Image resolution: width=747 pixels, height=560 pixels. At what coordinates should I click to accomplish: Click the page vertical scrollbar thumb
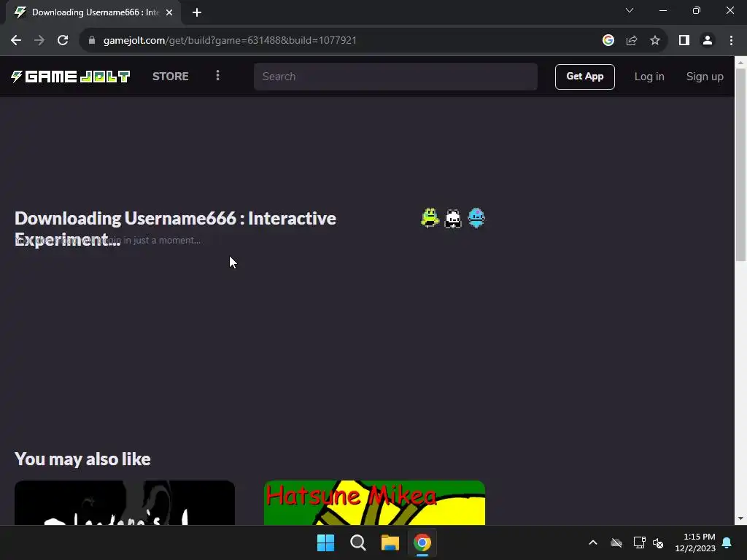740,165
